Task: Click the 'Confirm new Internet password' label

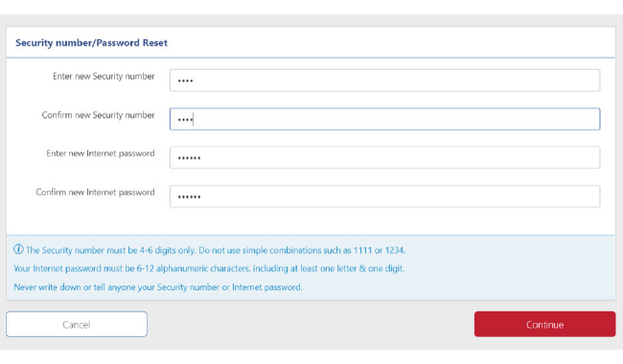Action: pyautogui.click(x=95, y=193)
